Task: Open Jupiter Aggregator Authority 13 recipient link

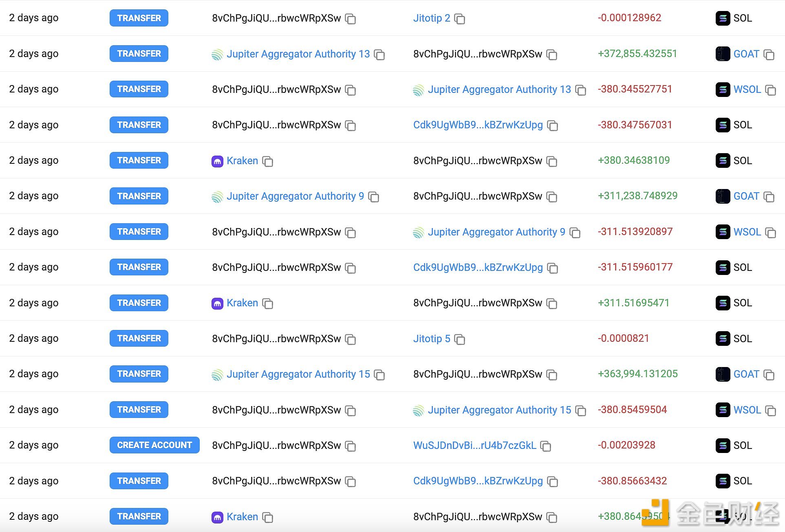Action: (x=499, y=89)
